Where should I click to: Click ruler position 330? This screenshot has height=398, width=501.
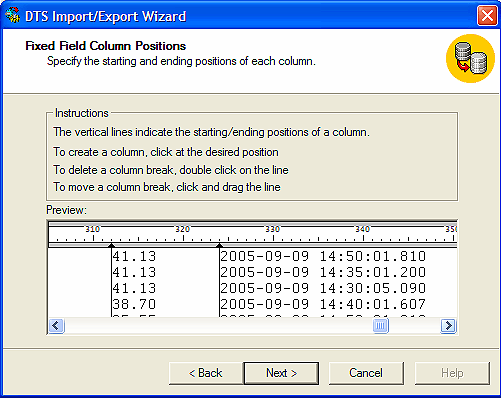273,229
